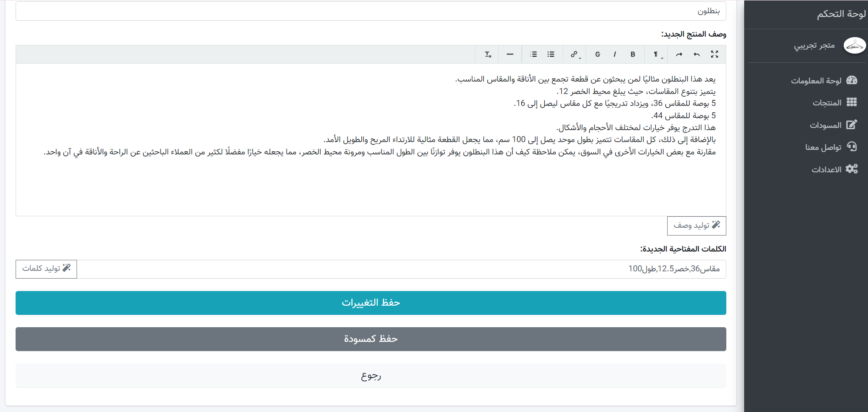868x412 pixels.
Task: Toggle italic formatting
Action: (615, 55)
